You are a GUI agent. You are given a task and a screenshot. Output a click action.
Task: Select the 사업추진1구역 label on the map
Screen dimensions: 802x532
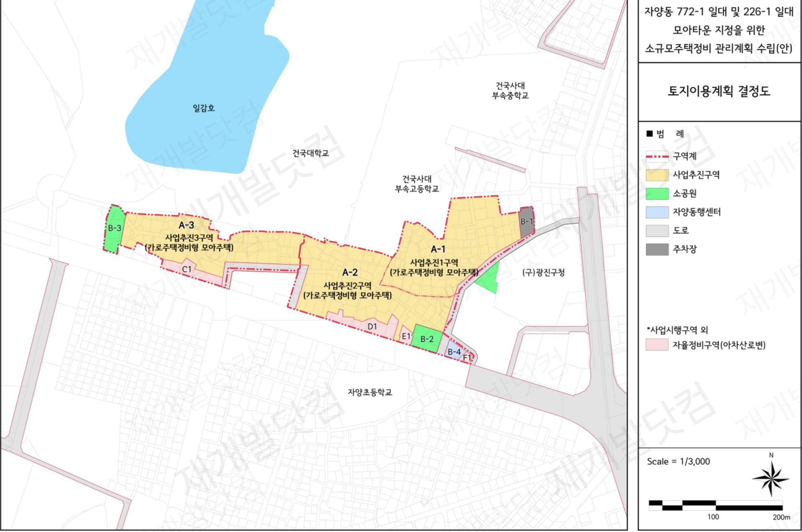(434, 263)
